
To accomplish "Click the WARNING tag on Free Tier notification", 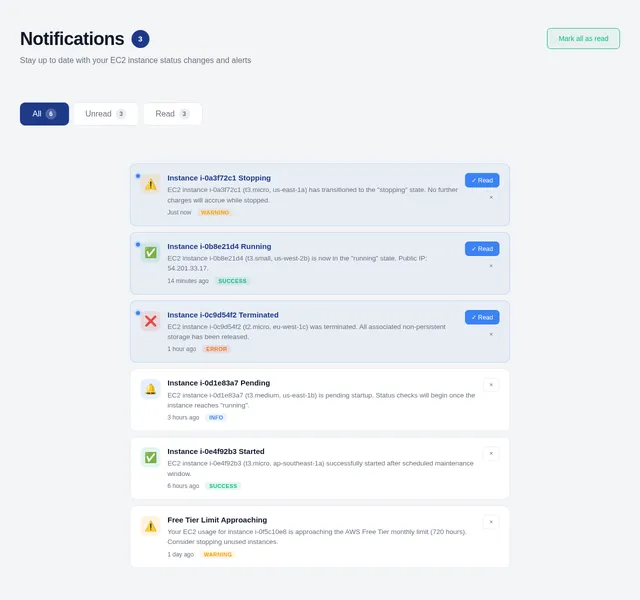I will pos(218,555).
